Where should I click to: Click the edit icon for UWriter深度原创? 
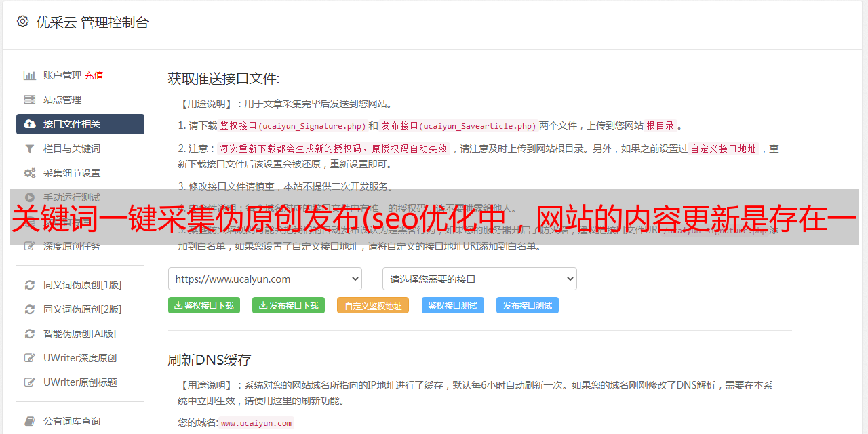(30, 358)
